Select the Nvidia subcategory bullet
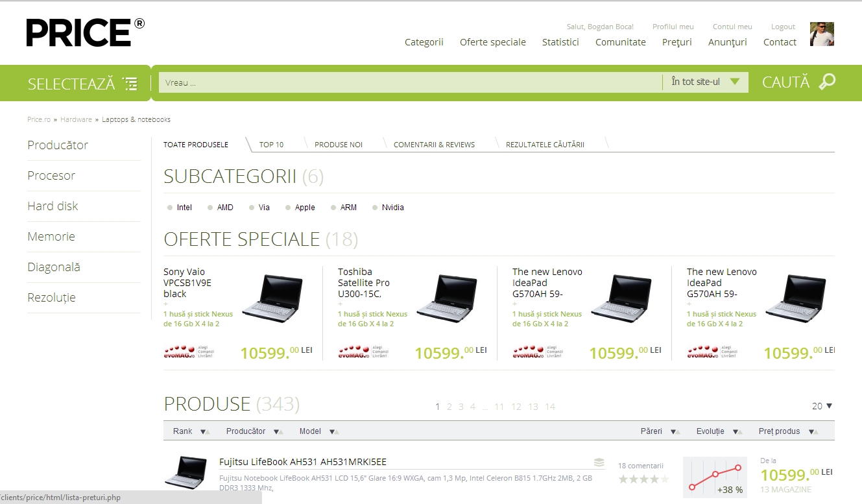The height and width of the screenshot is (504, 862). pyautogui.click(x=375, y=208)
